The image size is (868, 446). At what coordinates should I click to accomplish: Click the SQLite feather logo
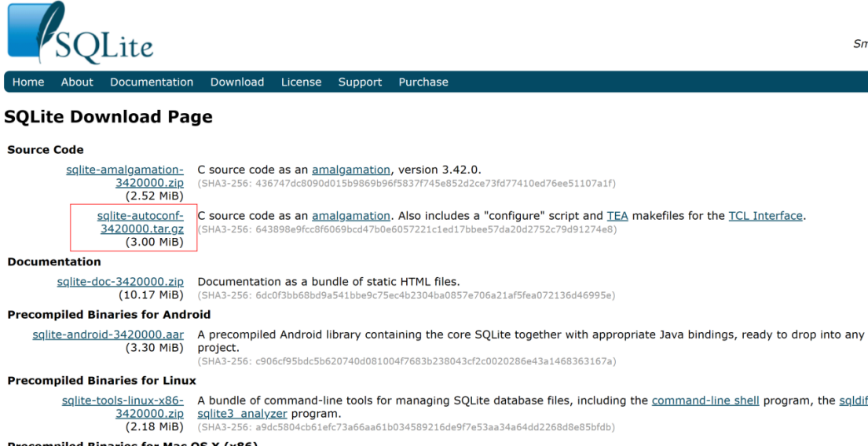tap(80, 32)
